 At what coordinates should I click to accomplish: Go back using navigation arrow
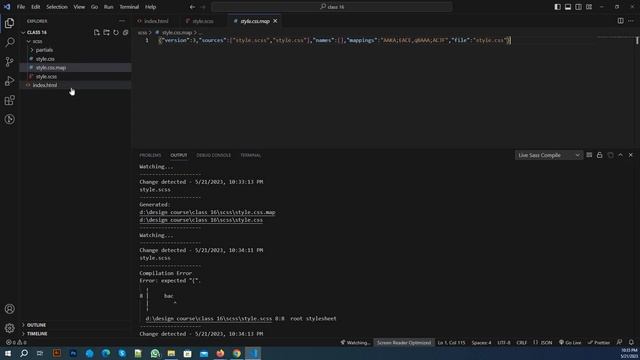tap(192, 7)
